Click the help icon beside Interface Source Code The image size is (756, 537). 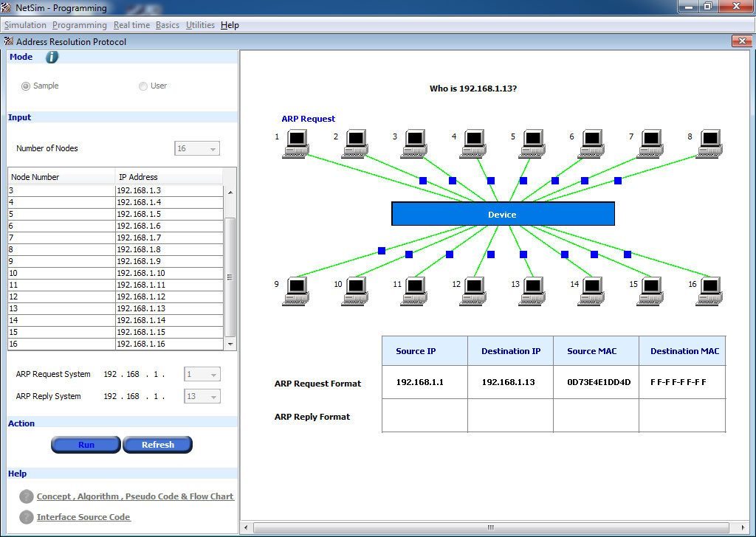(x=24, y=517)
